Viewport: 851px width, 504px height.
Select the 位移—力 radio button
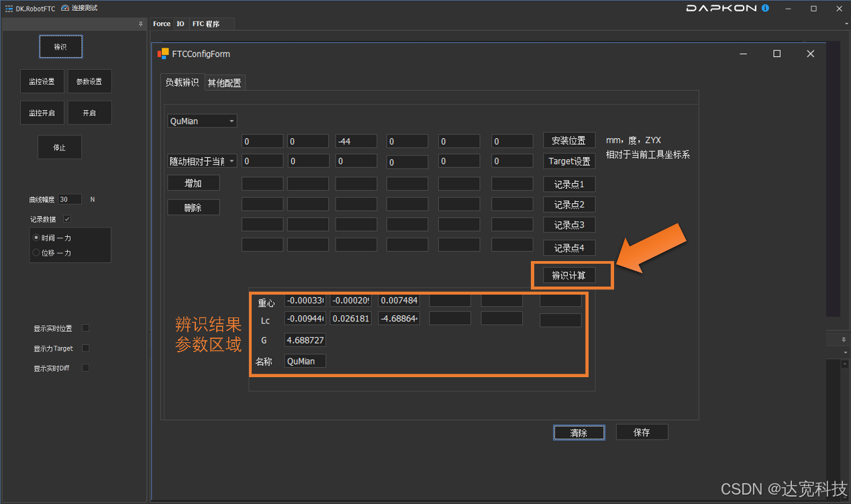36,253
